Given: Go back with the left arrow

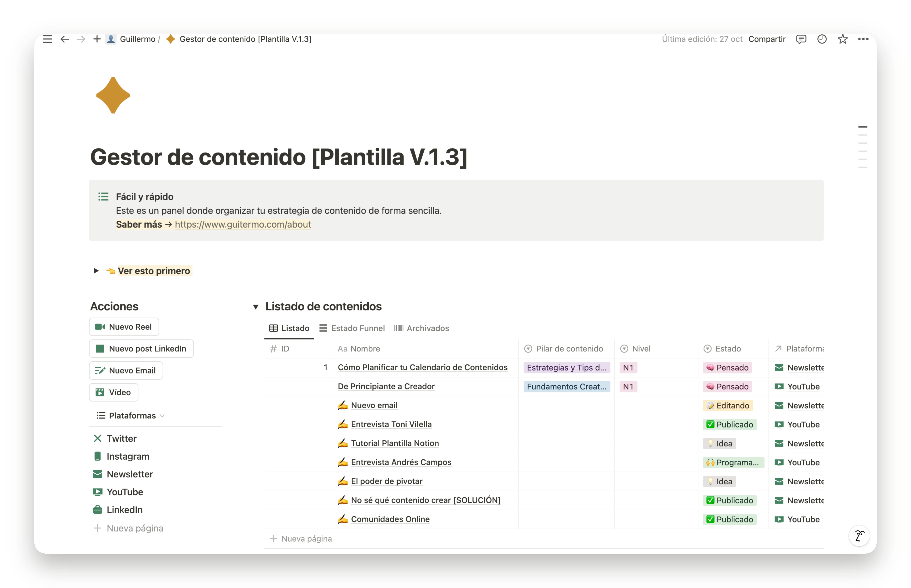Looking at the screenshot, I should [x=65, y=39].
